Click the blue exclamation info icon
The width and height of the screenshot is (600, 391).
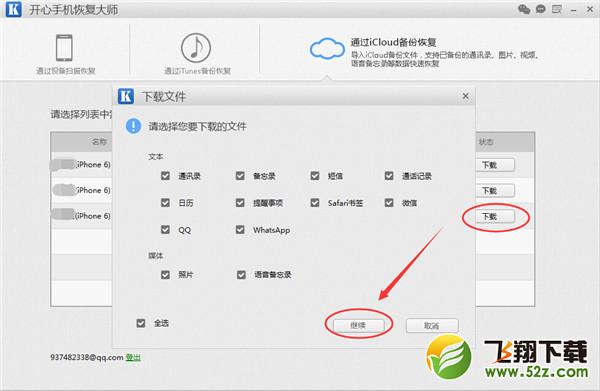coord(133,126)
